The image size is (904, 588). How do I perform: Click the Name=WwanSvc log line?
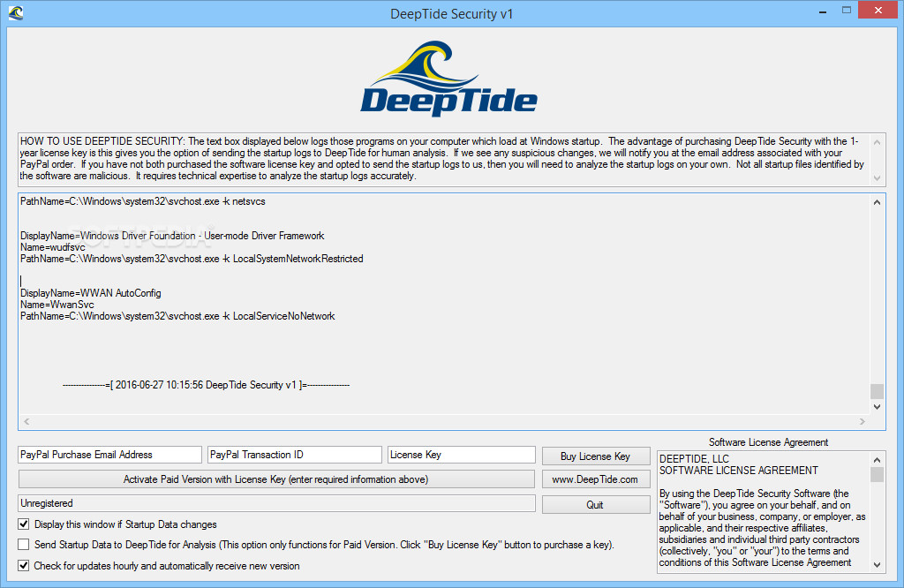[57, 305]
